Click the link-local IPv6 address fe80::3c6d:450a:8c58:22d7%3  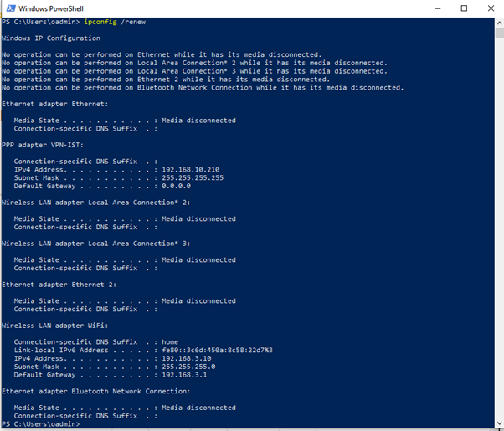click(218, 350)
